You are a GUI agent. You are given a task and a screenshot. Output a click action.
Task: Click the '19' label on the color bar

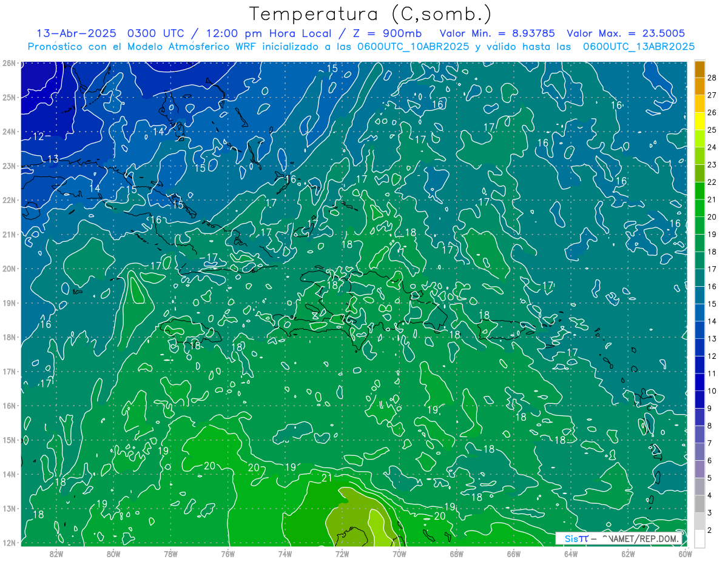pyautogui.click(x=712, y=234)
